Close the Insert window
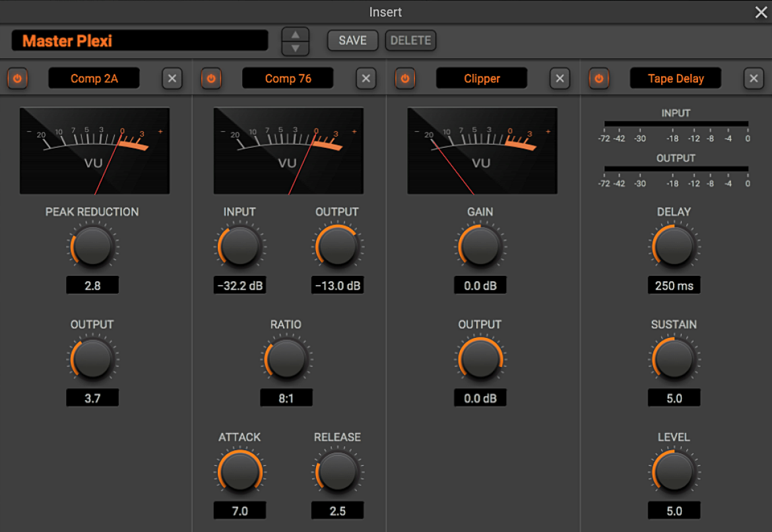Screen dimensions: 772x532 pos(761,12)
